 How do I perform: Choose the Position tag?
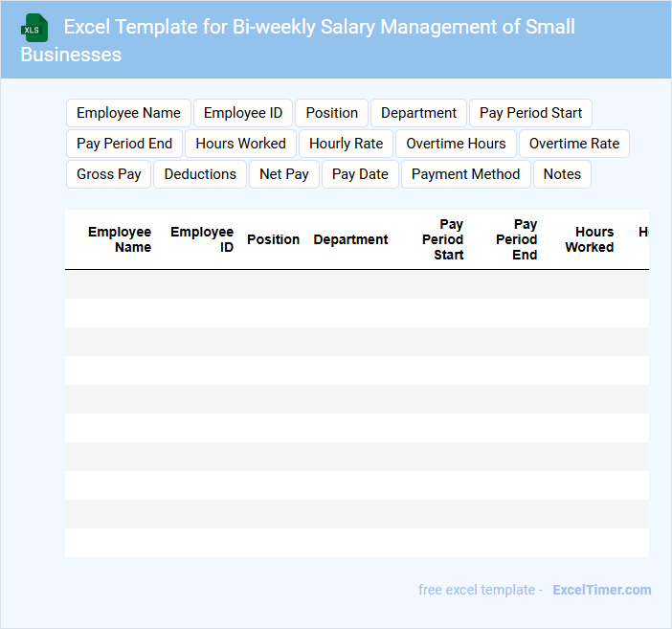click(332, 113)
